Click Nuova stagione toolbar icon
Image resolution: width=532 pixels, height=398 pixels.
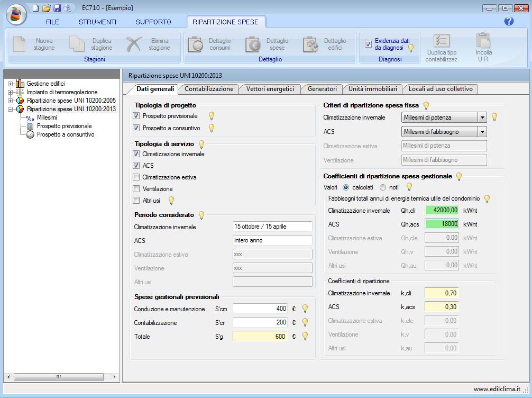coord(20,44)
